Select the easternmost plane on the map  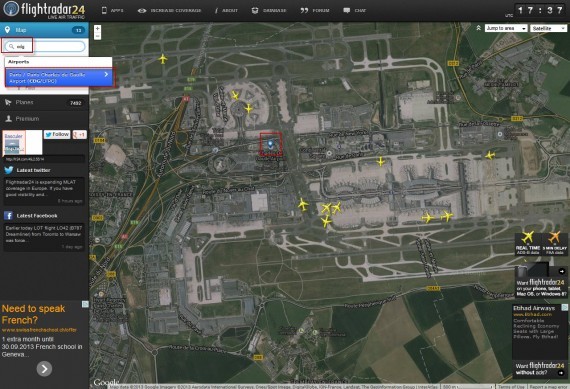click(x=490, y=156)
